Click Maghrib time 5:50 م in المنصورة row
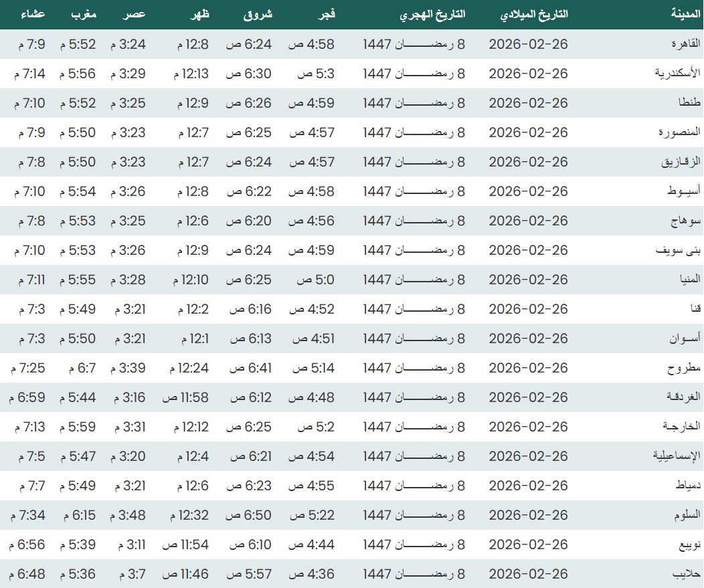Image resolution: width=704 pixels, height=588 pixels. point(77,132)
